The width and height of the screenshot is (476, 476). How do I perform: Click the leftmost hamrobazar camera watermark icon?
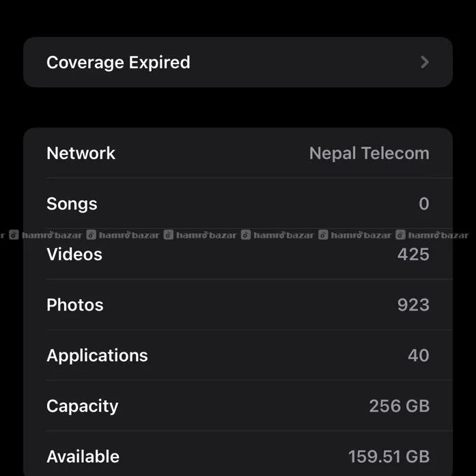[14, 235]
